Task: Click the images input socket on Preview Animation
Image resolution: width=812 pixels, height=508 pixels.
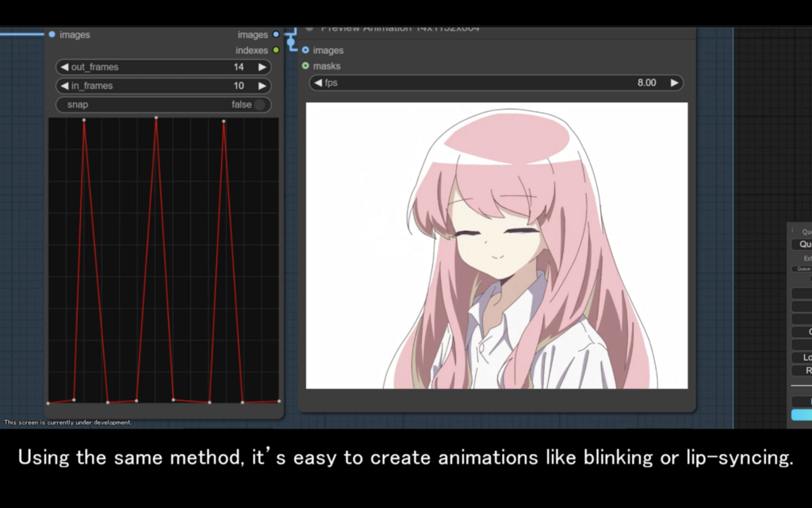Action: click(x=305, y=50)
